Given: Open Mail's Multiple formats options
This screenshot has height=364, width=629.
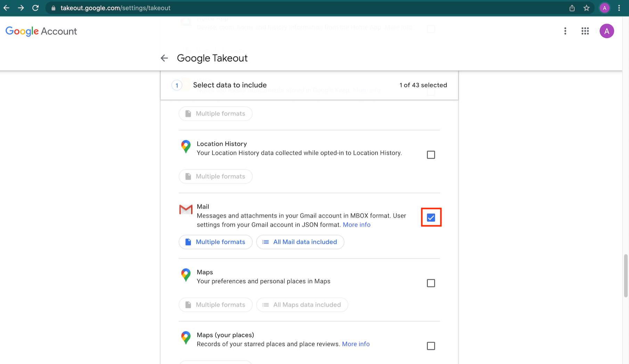Looking at the screenshot, I should 215,242.
